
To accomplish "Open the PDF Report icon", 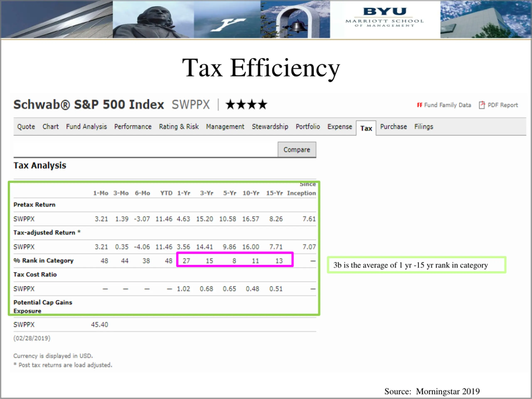I will (482, 105).
